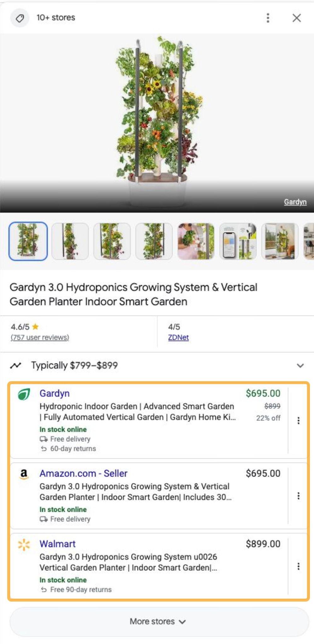
Task: Open the top-right three-dot options menu
Action: pyautogui.click(x=267, y=18)
